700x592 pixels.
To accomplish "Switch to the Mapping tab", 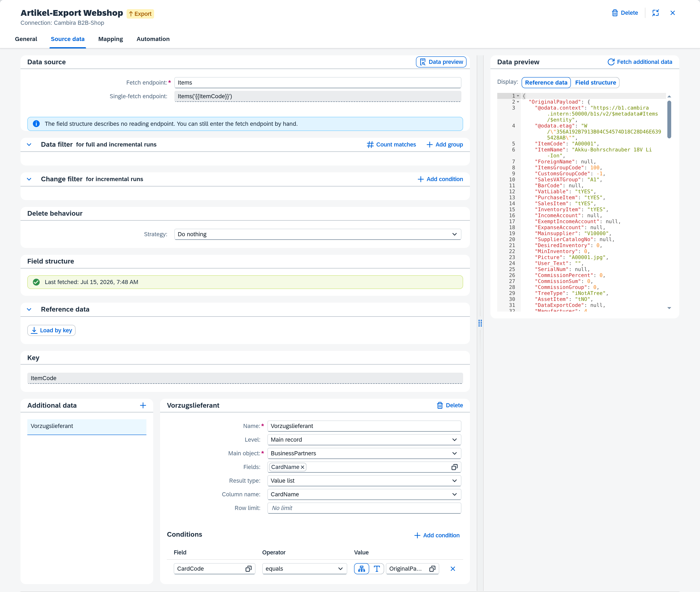I will click(x=111, y=39).
